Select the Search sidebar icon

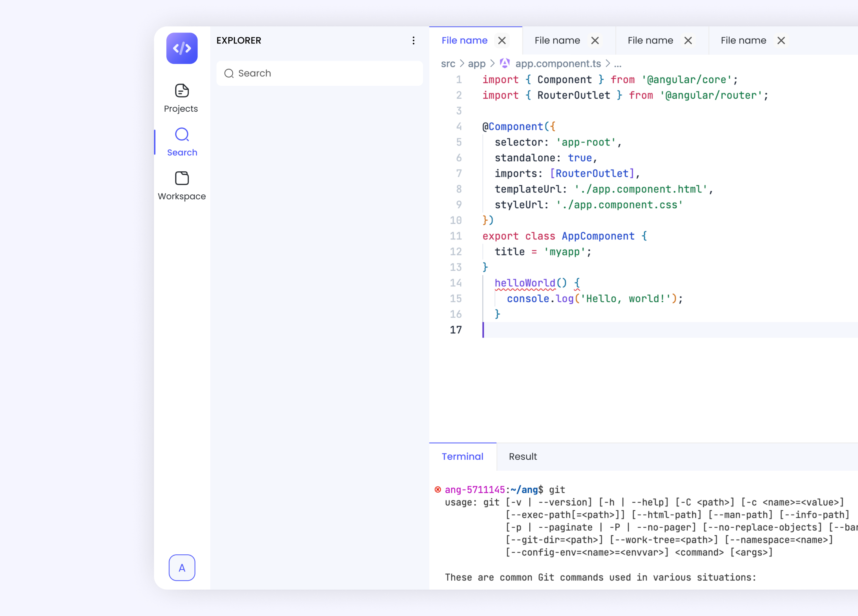182,134
